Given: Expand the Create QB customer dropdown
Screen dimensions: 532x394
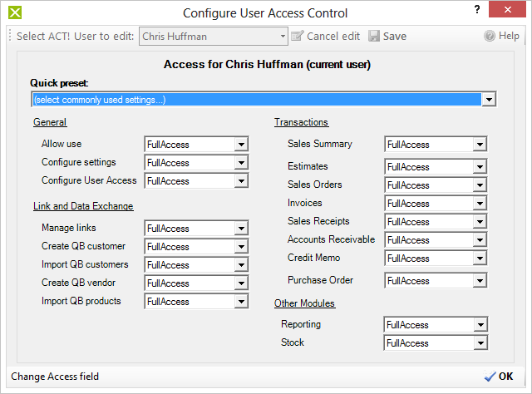Looking at the screenshot, I should [241, 247].
